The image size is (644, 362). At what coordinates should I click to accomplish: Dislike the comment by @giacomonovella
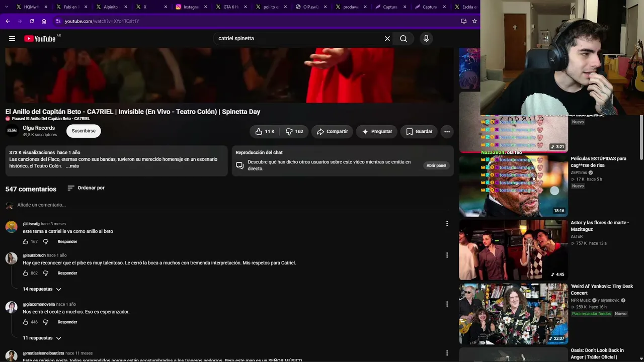[46, 322]
